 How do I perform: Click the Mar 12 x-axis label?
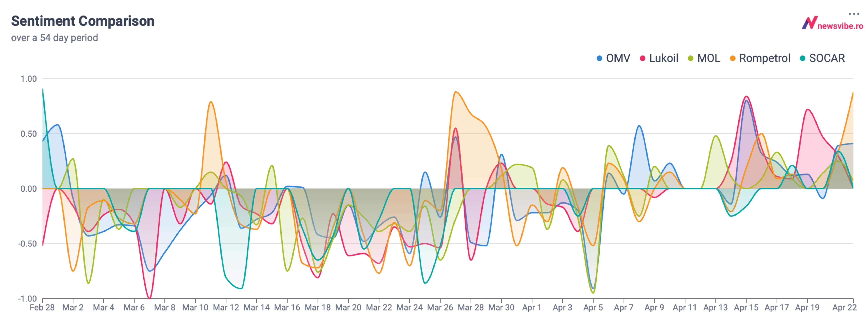coord(226,308)
